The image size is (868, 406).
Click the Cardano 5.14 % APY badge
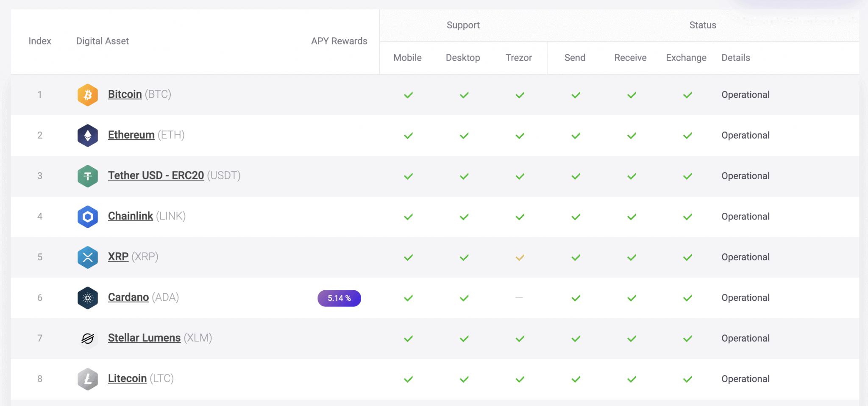[339, 298]
